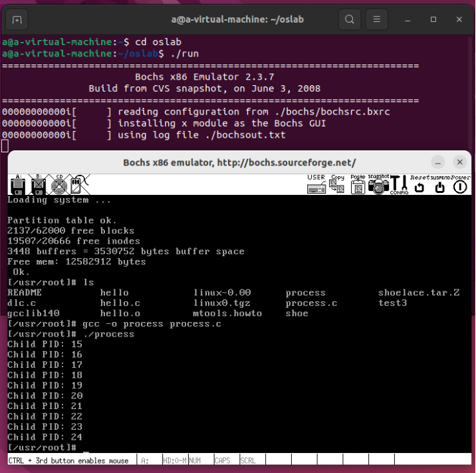476x473 pixels.
Task: Click the 'Partition table ok.' line
Action: 62,221
